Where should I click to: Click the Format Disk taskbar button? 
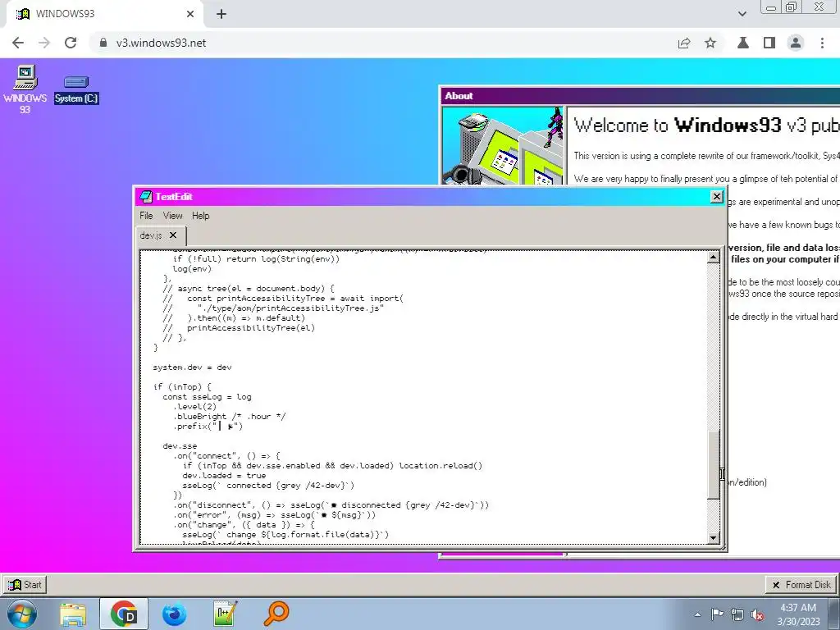(x=801, y=584)
